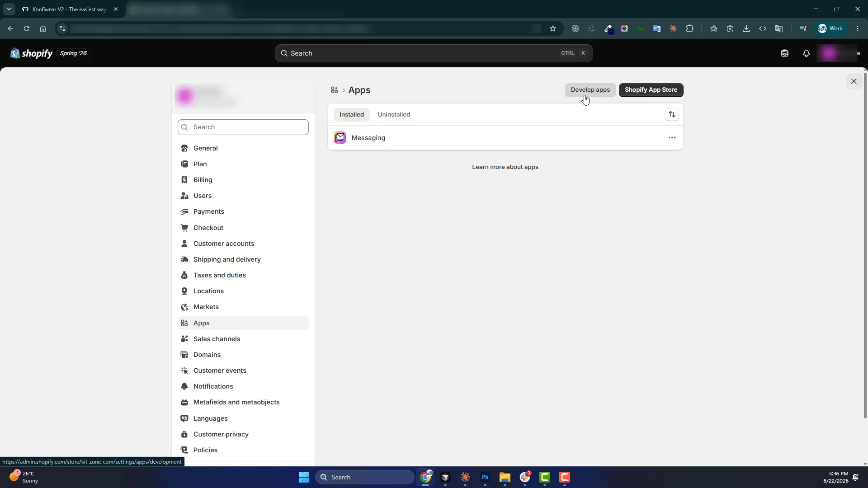868x488 pixels.
Task: Click the Shipping and delivery truck icon
Action: (184, 259)
